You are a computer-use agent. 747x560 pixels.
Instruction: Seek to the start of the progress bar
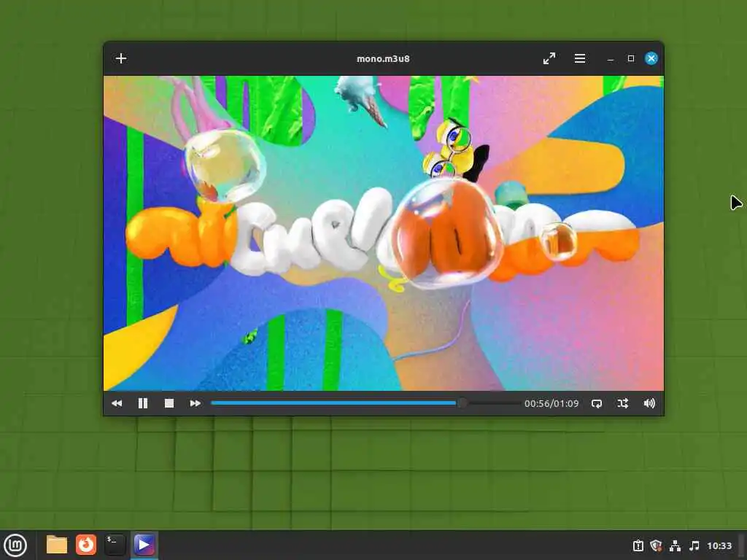(212, 403)
